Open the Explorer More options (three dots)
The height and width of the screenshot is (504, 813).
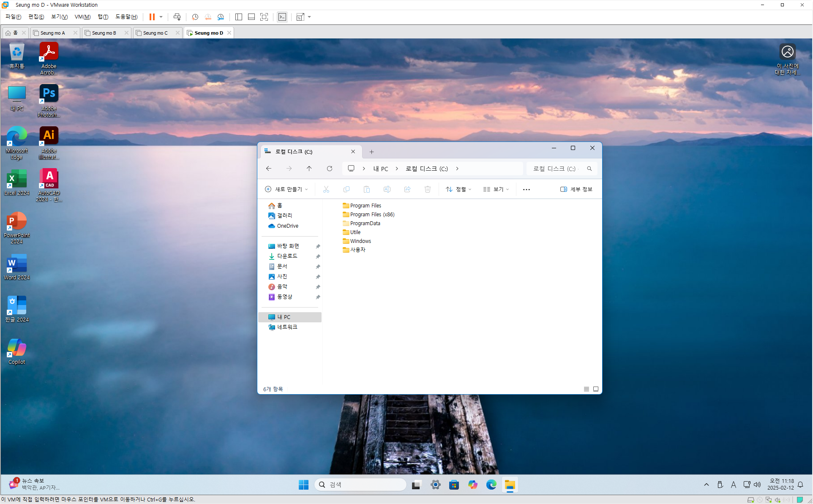[x=526, y=189]
